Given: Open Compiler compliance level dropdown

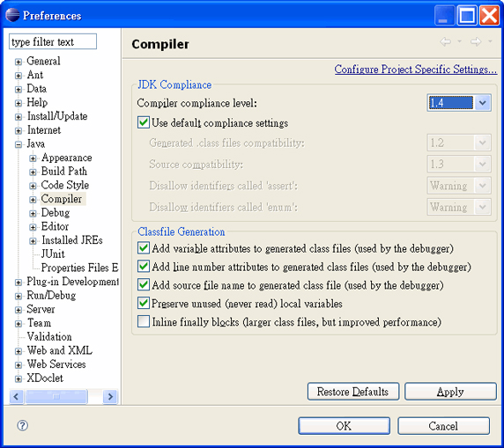Looking at the screenshot, I should (x=459, y=103).
